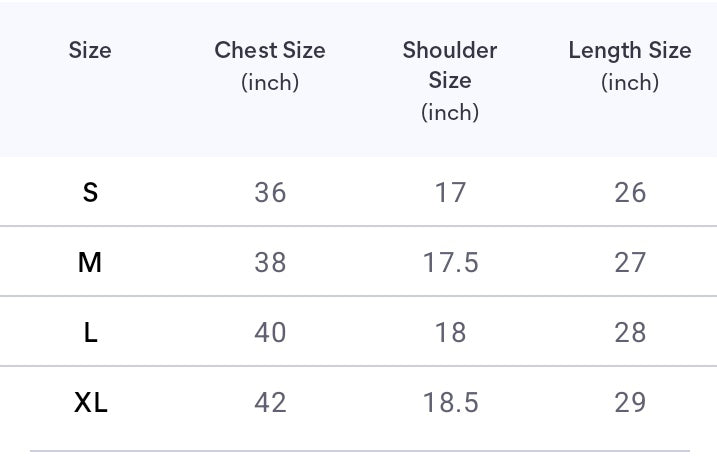Click chest value 38 for size M

[270, 262]
